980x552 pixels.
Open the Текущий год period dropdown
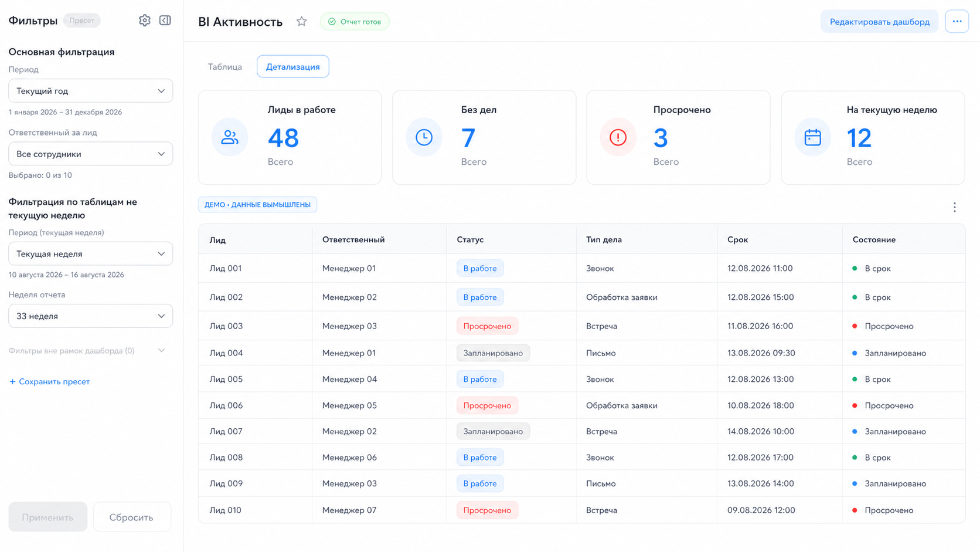[x=91, y=91]
